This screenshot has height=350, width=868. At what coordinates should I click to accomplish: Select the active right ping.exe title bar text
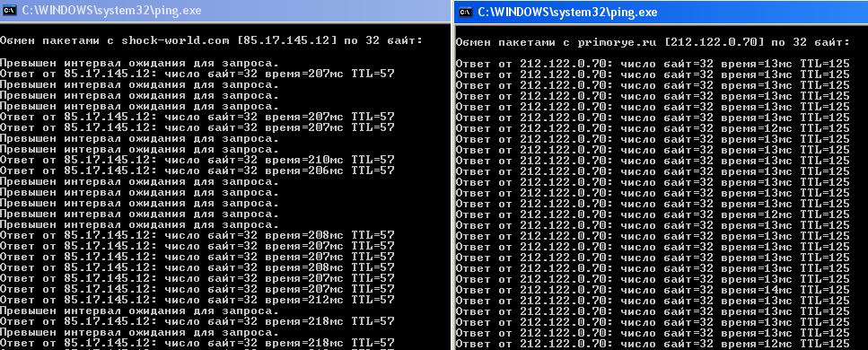(567, 12)
